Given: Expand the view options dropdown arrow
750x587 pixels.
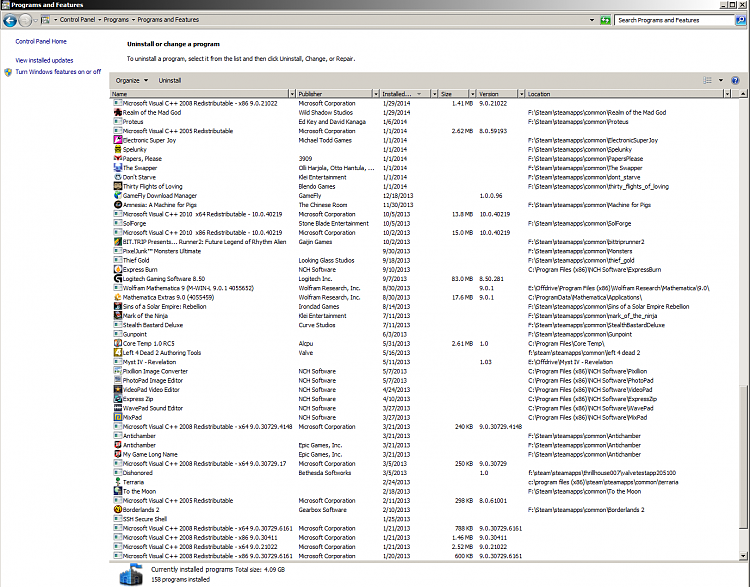Looking at the screenshot, I should [721, 80].
